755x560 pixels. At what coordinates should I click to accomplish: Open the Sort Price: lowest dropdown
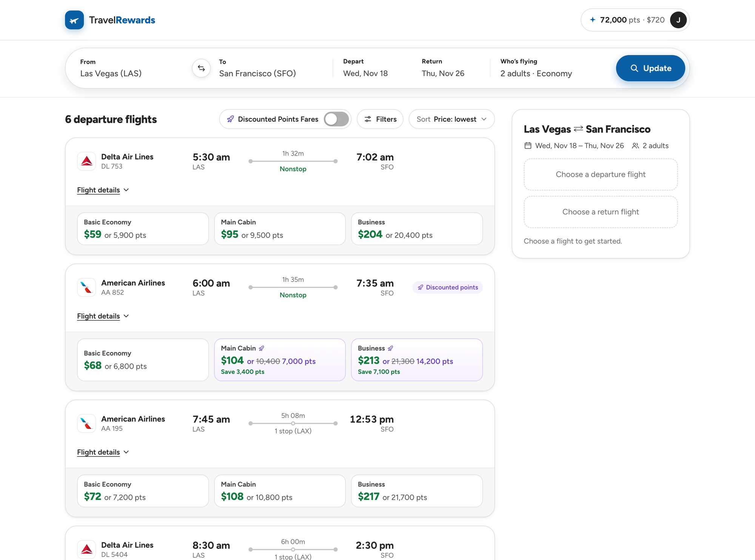(x=451, y=119)
